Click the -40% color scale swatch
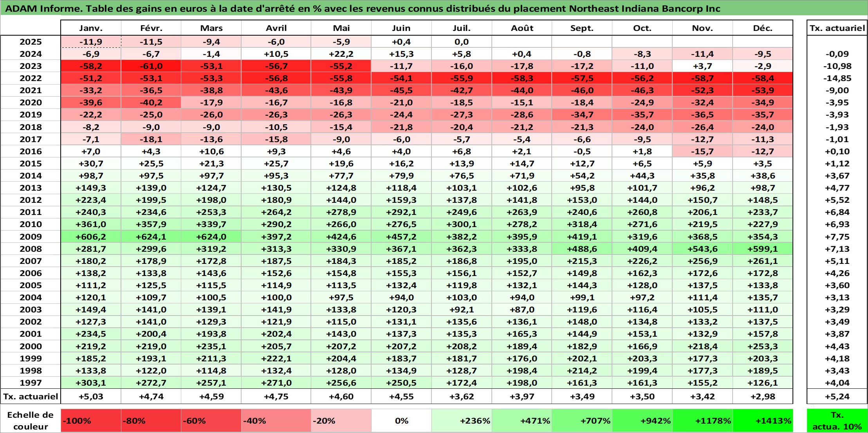This screenshot has height=433, width=868. coord(276,421)
